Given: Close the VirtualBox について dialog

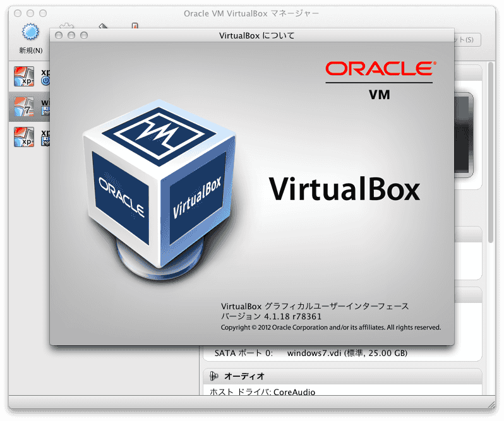Looking at the screenshot, I should click(x=59, y=35).
